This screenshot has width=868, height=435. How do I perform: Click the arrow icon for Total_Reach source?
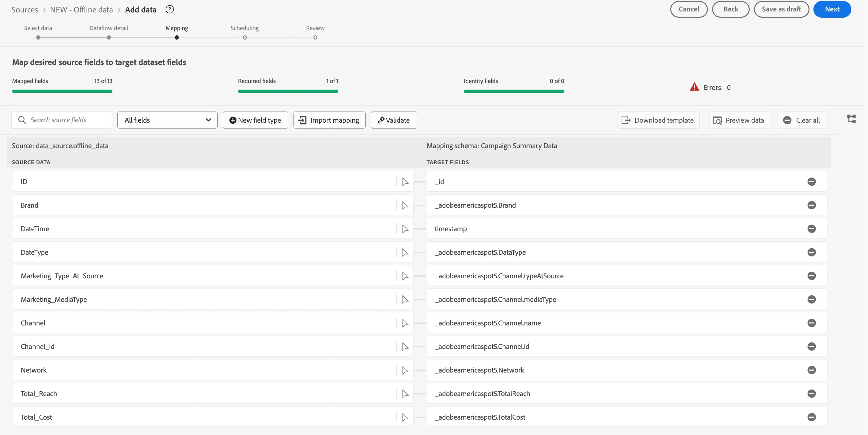(x=405, y=394)
